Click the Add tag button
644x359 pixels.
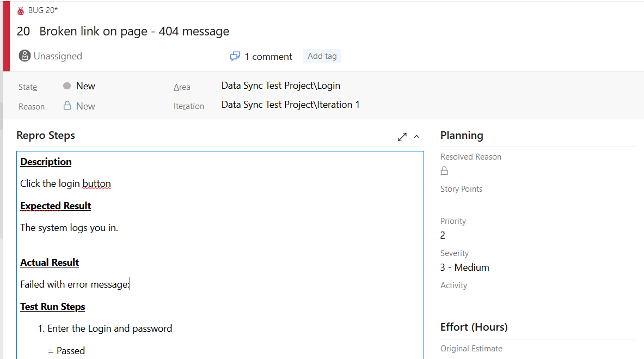coord(322,56)
